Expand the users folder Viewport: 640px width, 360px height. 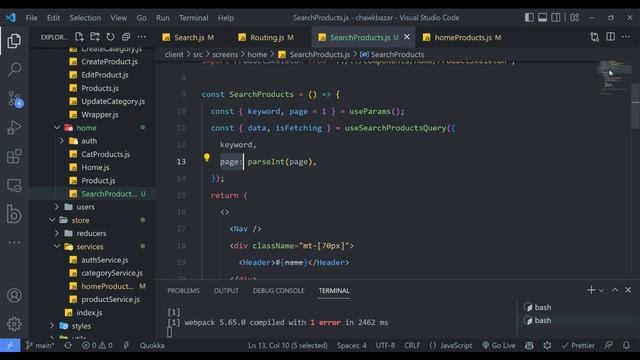pyautogui.click(x=57, y=207)
